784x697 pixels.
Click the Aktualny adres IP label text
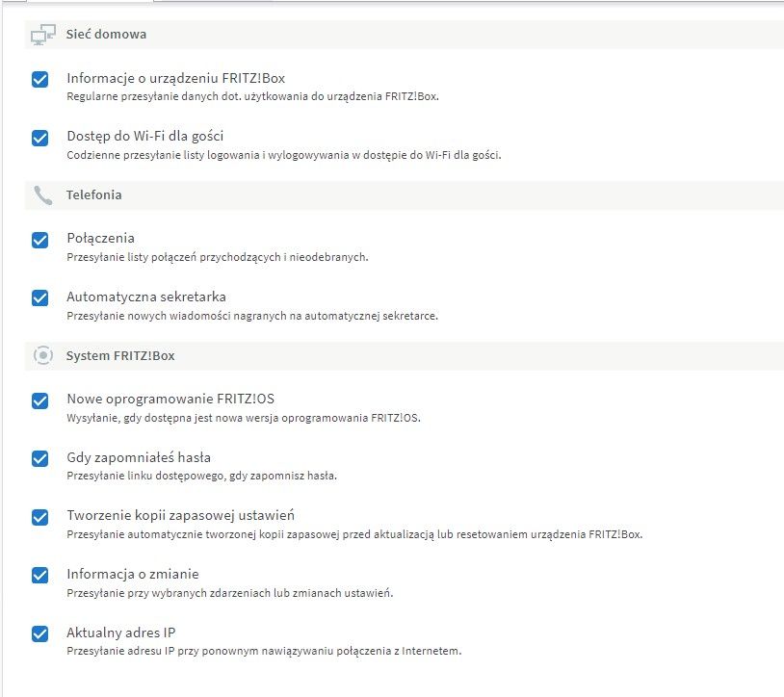(x=121, y=632)
